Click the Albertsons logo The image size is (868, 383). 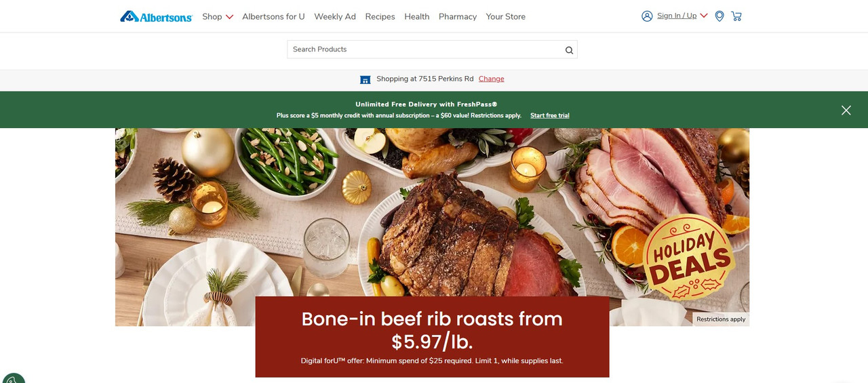click(156, 16)
